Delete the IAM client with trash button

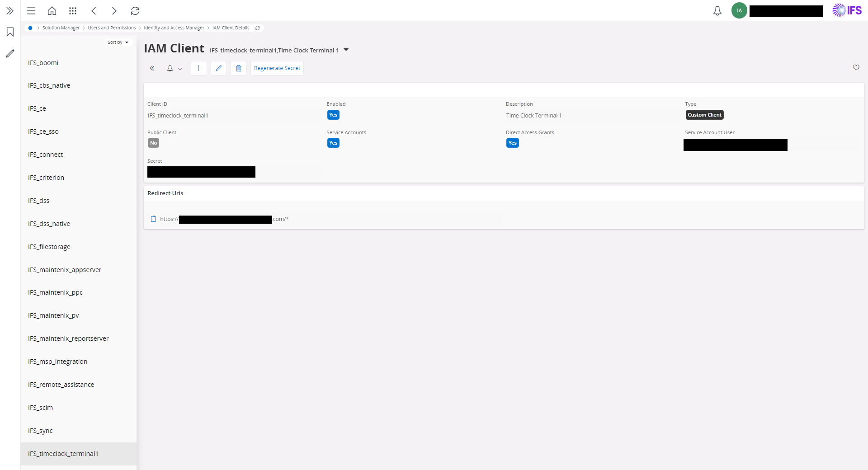click(x=239, y=68)
